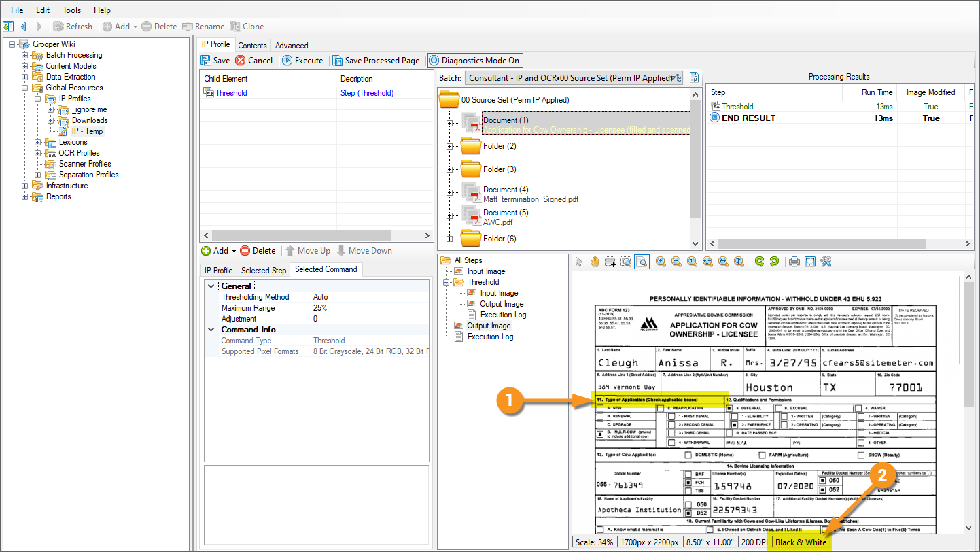Viewport: 980px width, 552px height.
Task: Expand the Batch Processing tree node
Action: pyautogui.click(x=25, y=55)
